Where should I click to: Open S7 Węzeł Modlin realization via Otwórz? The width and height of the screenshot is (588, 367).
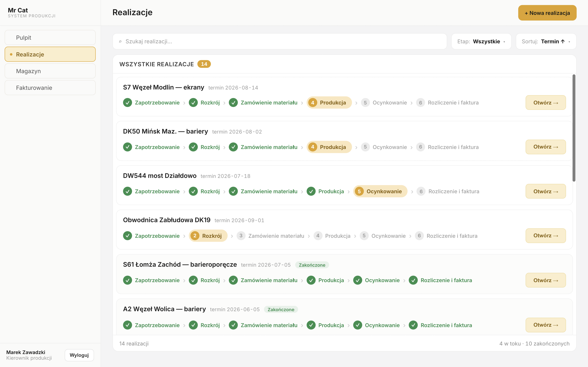pos(546,103)
